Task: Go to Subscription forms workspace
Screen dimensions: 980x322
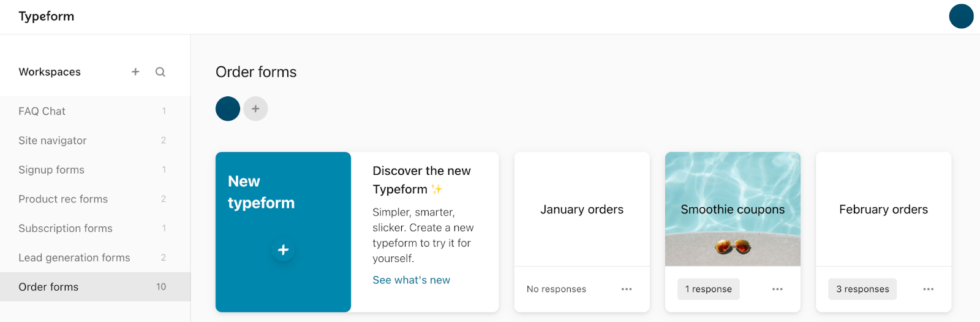Action: 95,228
